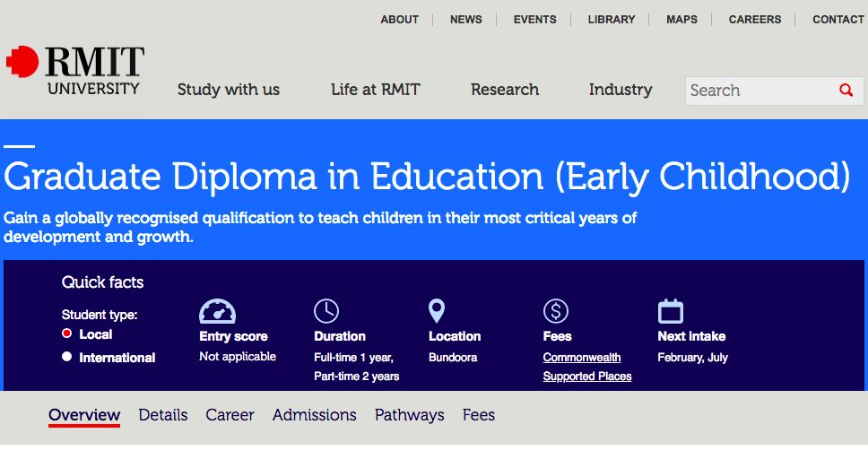
Task: Open the Study with us menu
Action: point(229,90)
